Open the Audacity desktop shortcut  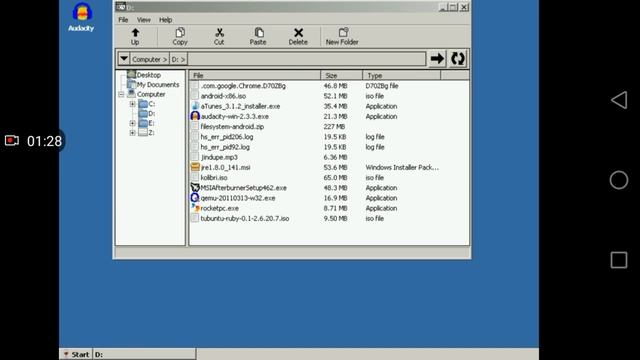[x=81, y=17]
